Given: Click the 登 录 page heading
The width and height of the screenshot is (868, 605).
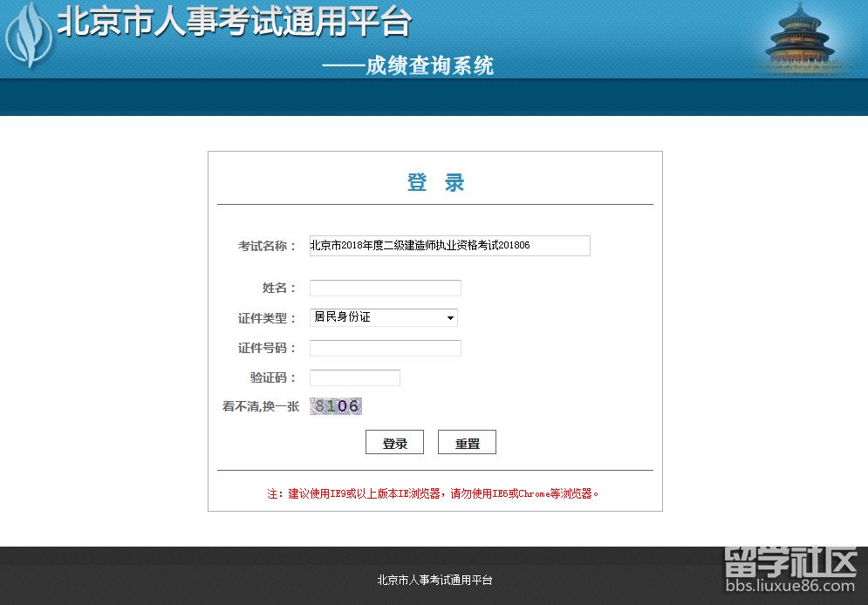Looking at the screenshot, I should coord(435,181).
